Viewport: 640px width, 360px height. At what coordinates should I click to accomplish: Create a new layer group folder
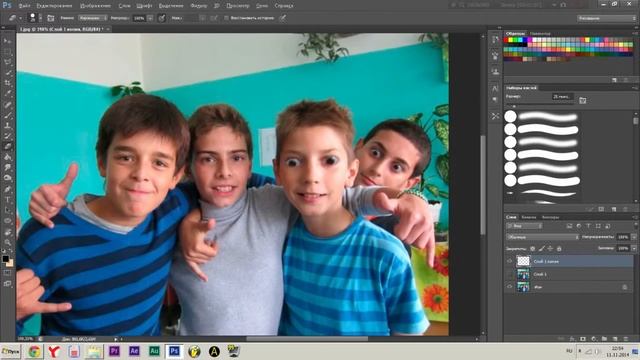pyautogui.click(x=604, y=339)
